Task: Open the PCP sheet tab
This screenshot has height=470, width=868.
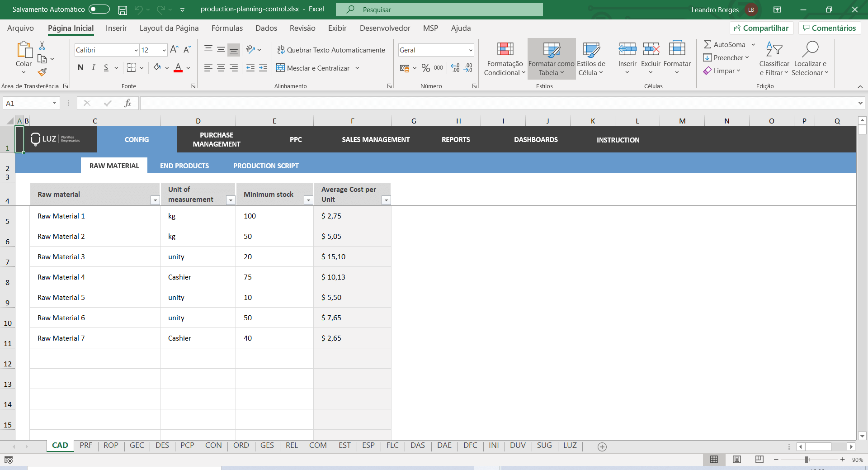Action: point(187,446)
